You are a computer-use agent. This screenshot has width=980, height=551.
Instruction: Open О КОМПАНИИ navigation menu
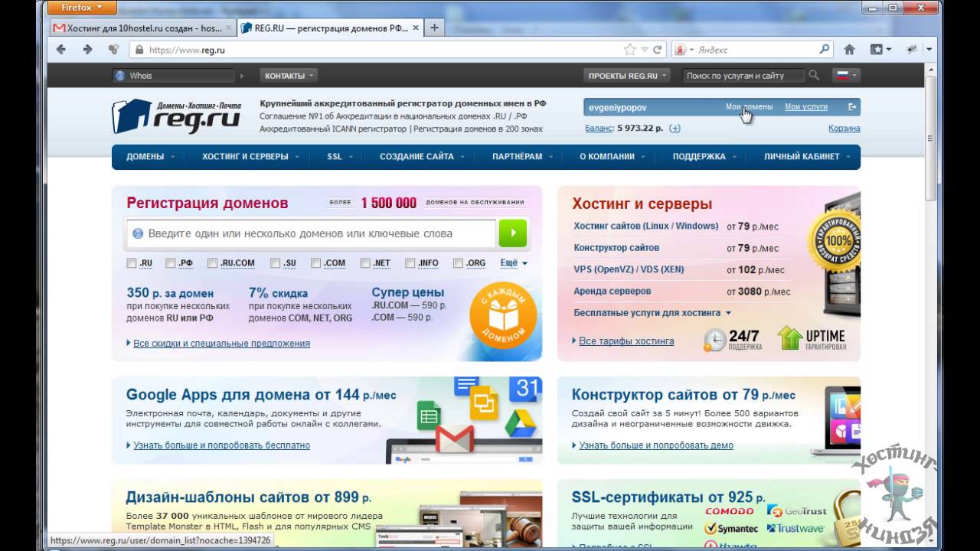612,156
